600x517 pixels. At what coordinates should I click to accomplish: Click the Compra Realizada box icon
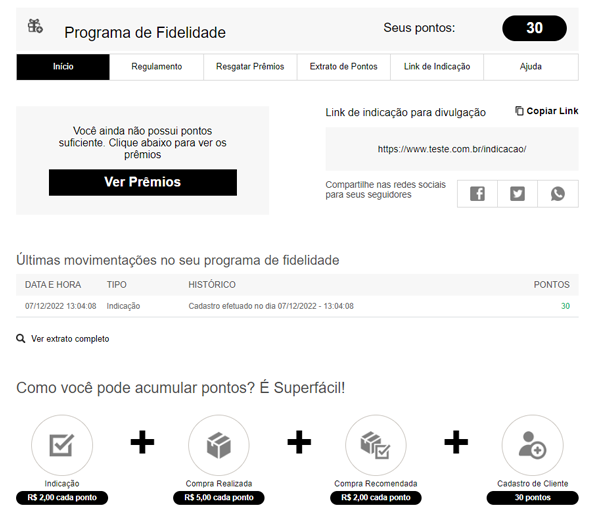[219, 445]
